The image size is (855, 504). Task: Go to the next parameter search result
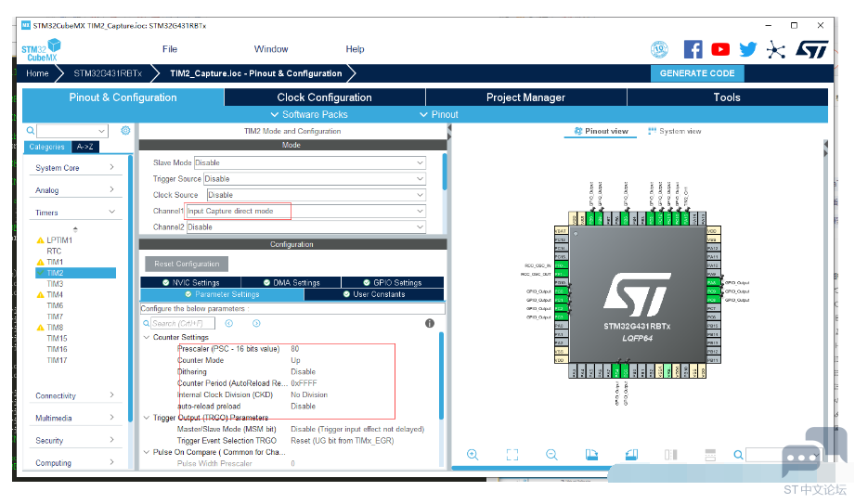(256, 323)
